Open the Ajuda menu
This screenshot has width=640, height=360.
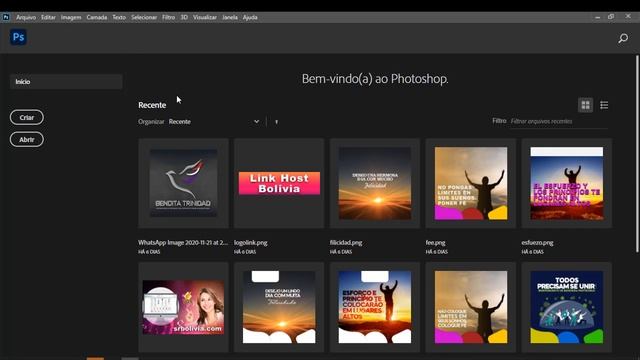(250, 17)
